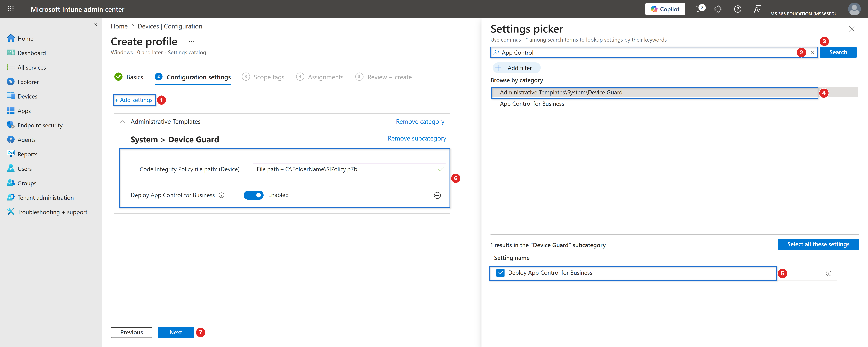Open the Settings gear icon
The width and height of the screenshot is (868, 347).
pyautogui.click(x=718, y=9)
